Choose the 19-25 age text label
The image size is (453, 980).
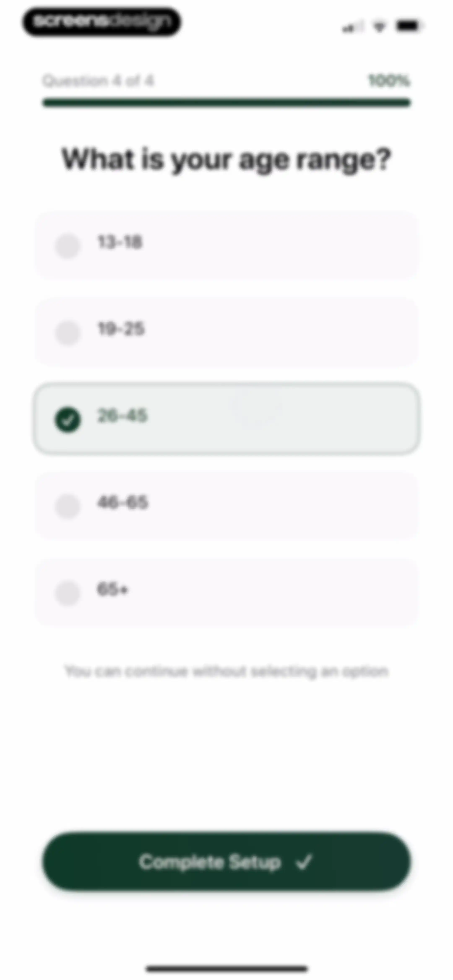(x=121, y=329)
